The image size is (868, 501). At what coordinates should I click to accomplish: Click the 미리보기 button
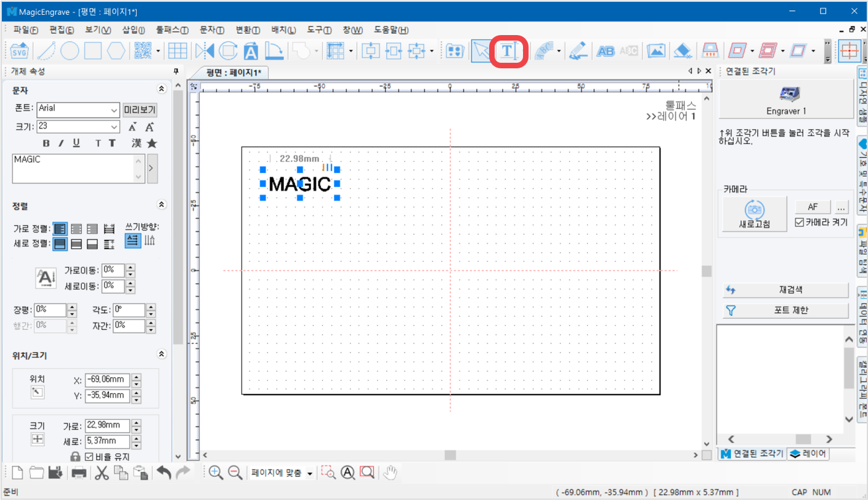(x=140, y=110)
